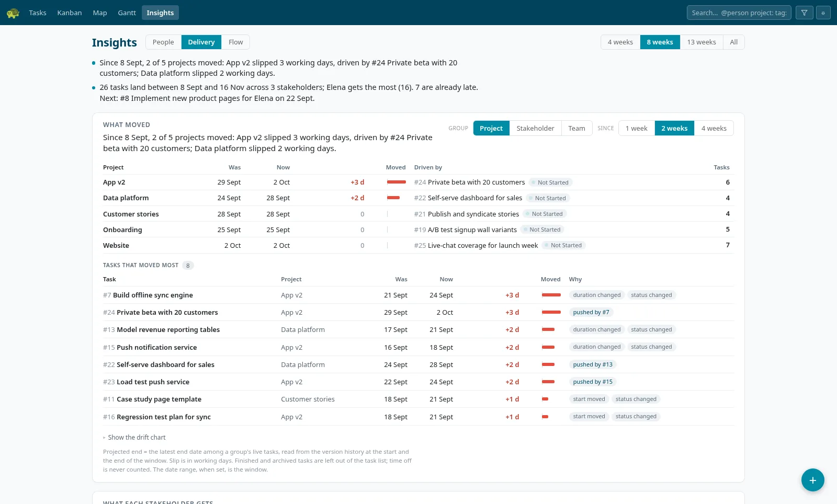Group What Moved by Team
Image resolution: width=837 pixels, height=504 pixels.
(577, 128)
